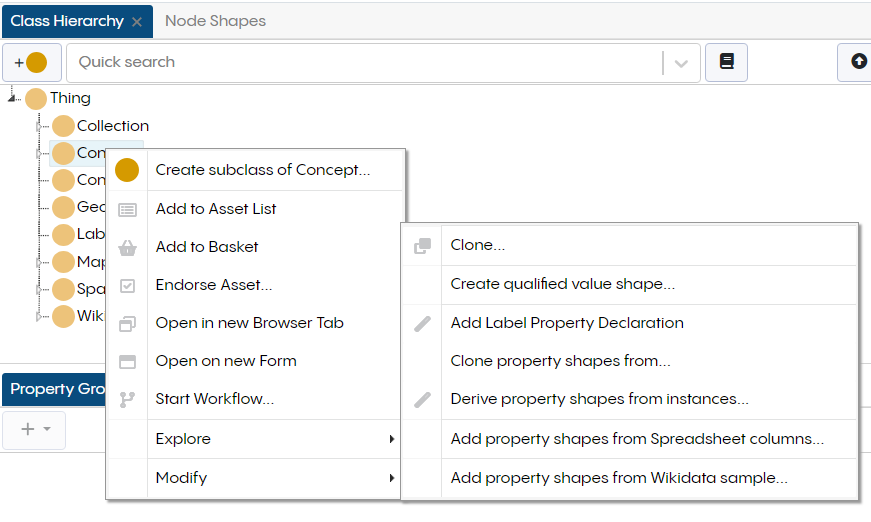
Task: Click pencil icon beside Derive property shapes
Action: click(x=422, y=400)
